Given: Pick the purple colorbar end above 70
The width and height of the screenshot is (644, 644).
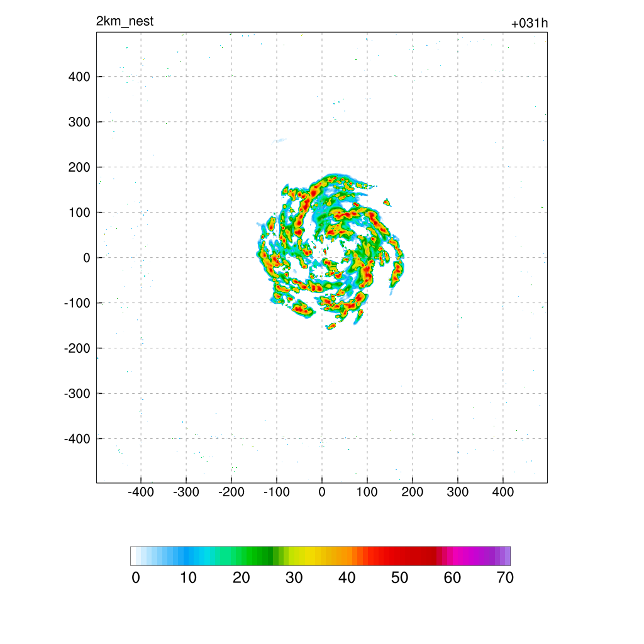Looking at the screenshot, I should 508,556.
